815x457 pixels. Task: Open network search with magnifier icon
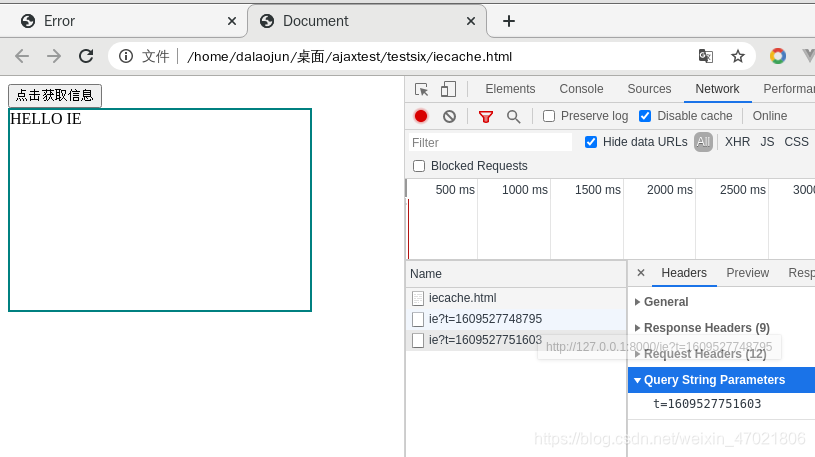click(x=514, y=116)
